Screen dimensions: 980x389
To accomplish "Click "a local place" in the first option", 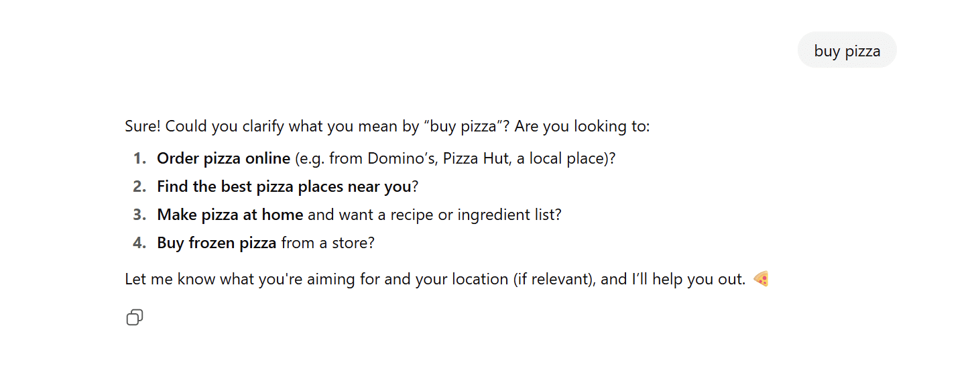I will coord(560,158).
